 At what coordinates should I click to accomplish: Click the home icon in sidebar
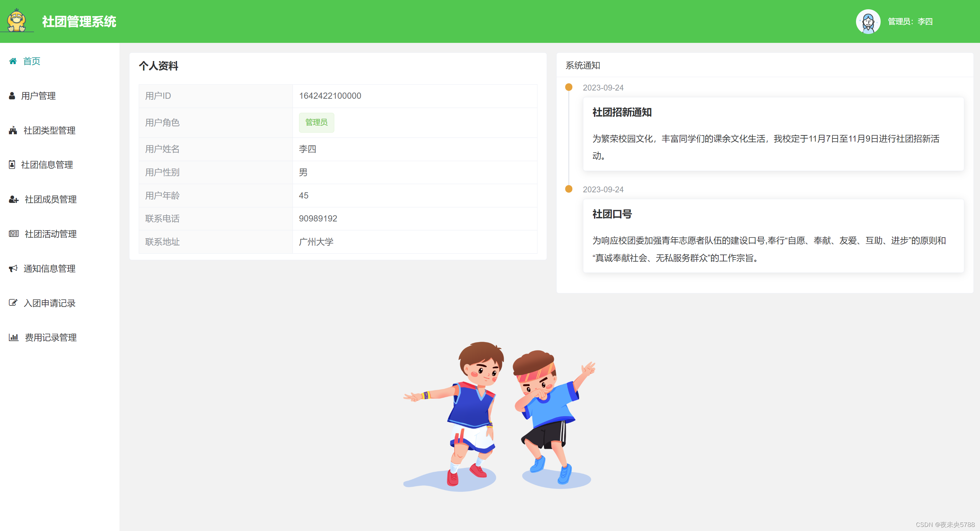pos(13,61)
